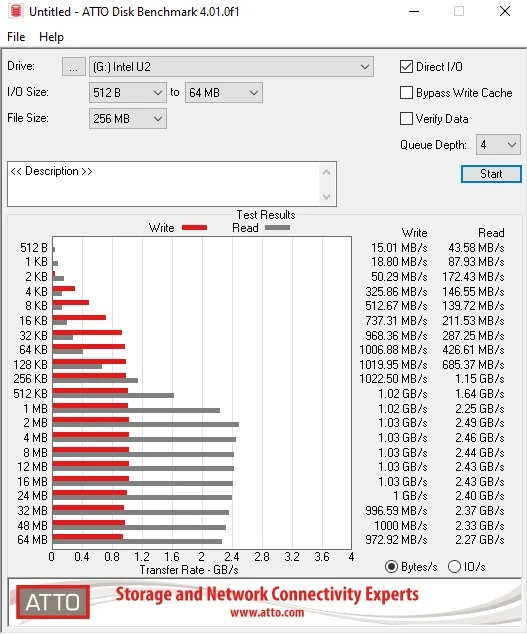The image size is (527, 634).
Task: Click the 43.58 MB/s read value
Action: 476,247
